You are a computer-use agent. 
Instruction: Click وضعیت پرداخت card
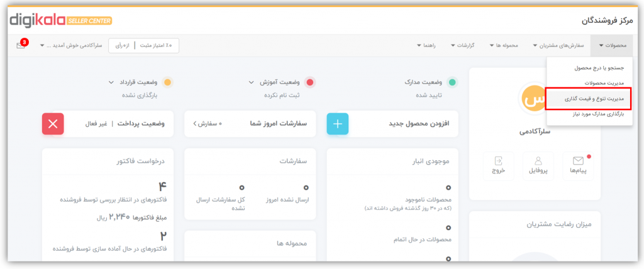coord(108,124)
